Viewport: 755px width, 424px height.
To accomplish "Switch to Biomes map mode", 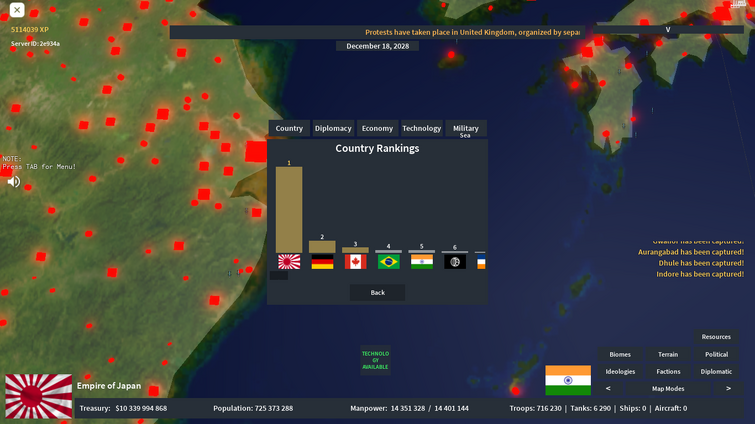I will [x=620, y=354].
